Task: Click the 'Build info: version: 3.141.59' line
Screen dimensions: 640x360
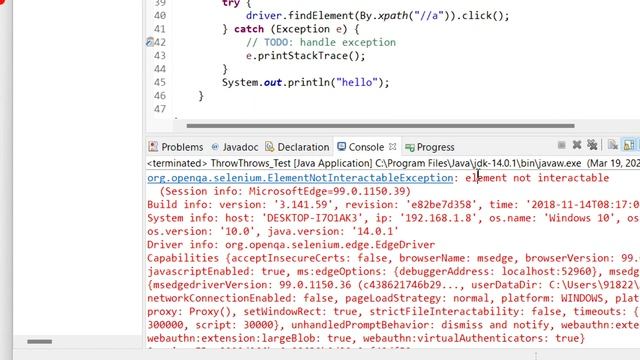Action: [x=393, y=204]
